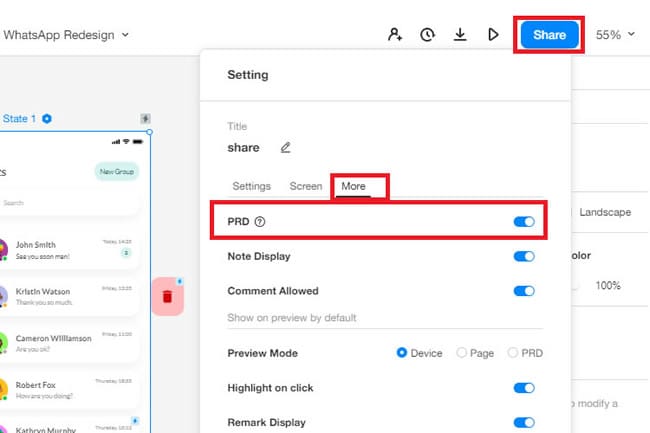Select the Kristin Watson chat row
This screenshot has height=433, width=650.
(68, 297)
